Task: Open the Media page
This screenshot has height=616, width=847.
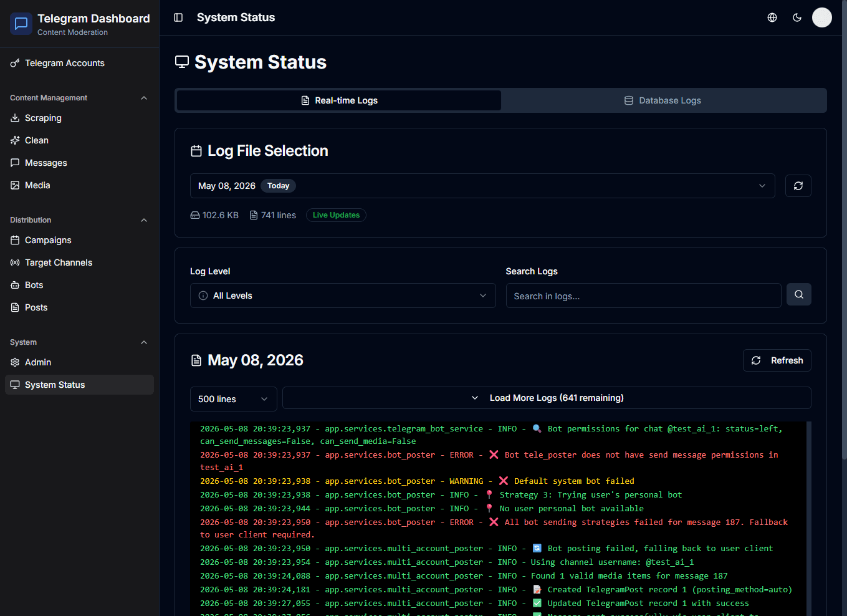Action: 79,185
